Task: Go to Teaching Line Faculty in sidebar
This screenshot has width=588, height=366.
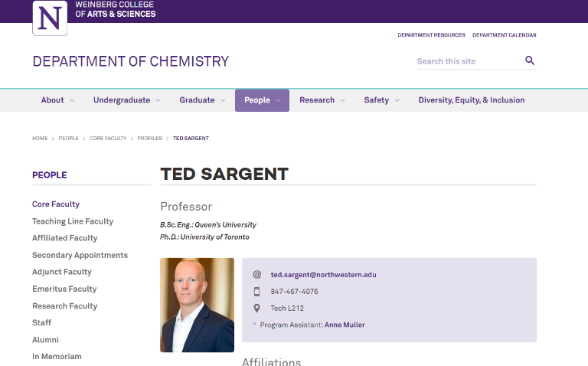Action: pyautogui.click(x=73, y=221)
